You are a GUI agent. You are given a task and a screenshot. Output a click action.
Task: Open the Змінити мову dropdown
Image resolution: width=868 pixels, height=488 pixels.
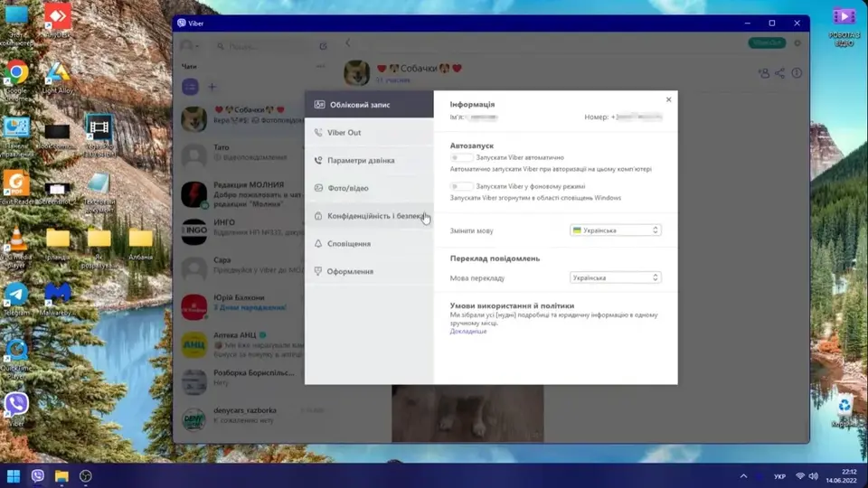click(615, 230)
